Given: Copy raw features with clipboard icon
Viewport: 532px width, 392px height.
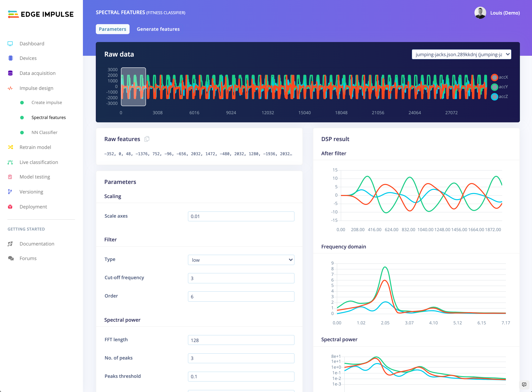Looking at the screenshot, I should (x=147, y=139).
